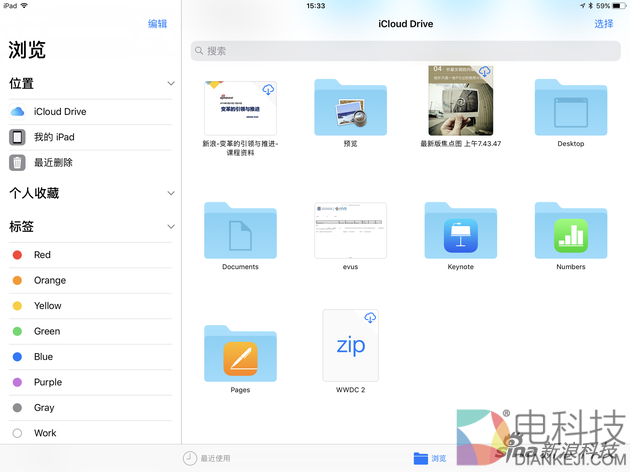Open the Documents folder
Screen dimensions: 630x472
click(x=240, y=230)
